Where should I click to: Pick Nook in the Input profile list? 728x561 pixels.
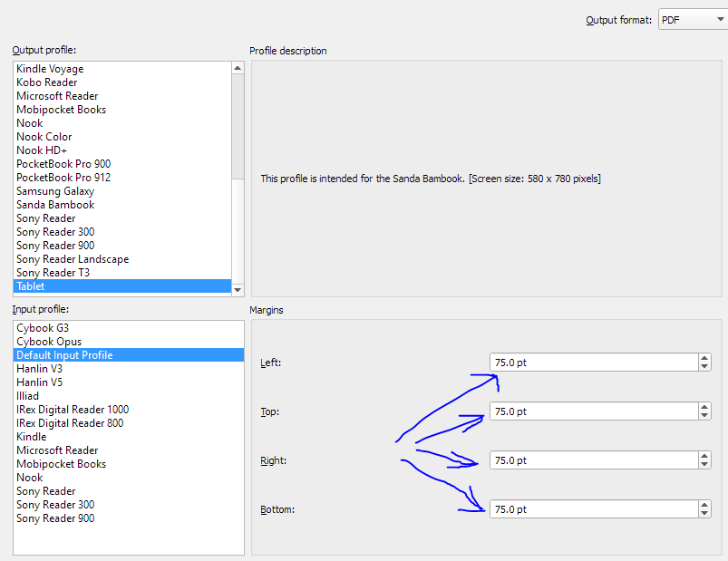[129, 478]
